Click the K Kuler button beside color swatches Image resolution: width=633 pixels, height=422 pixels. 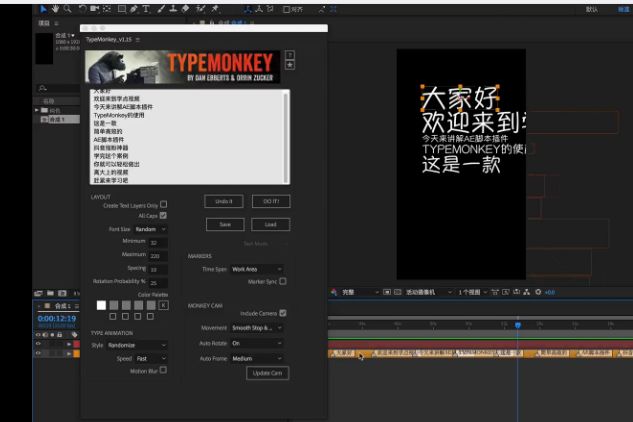click(163, 305)
